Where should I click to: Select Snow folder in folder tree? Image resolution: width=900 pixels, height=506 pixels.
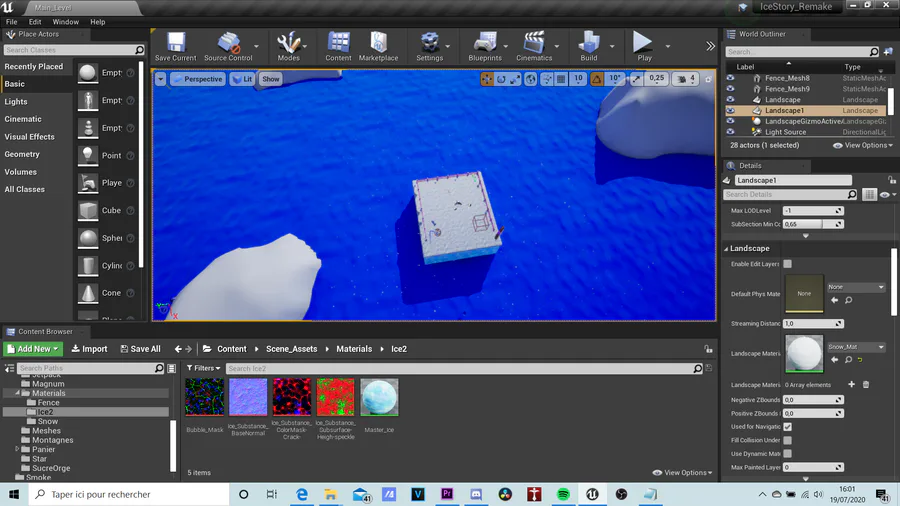tap(48, 421)
